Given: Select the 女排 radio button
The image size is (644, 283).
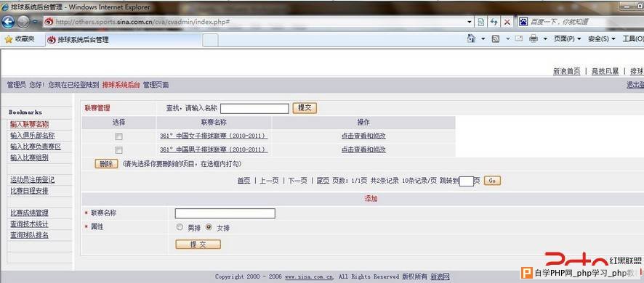Looking at the screenshot, I should click(x=209, y=227).
